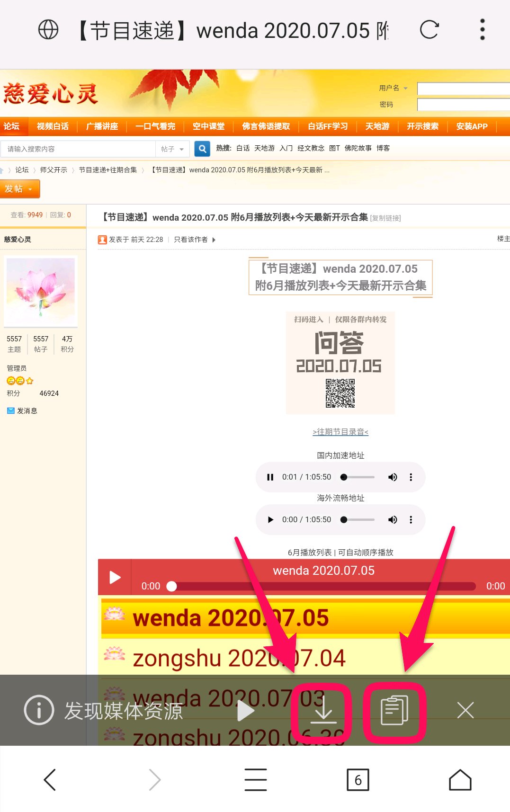Click the 只看该作者 link

(190, 240)
